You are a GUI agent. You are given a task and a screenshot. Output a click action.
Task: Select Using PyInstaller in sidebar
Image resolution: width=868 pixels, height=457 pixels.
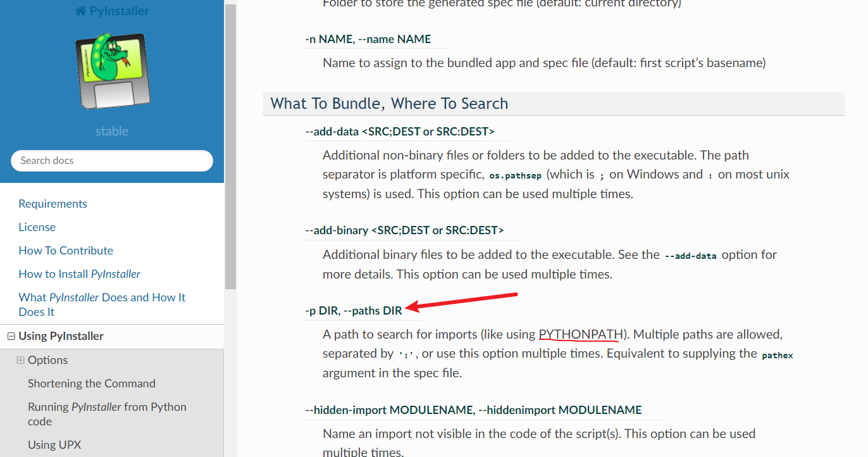(61, 336)
